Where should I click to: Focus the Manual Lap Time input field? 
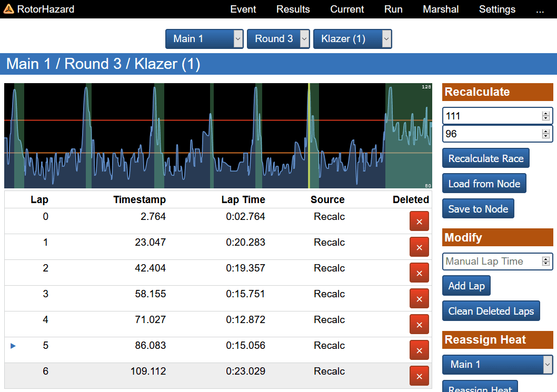tap(498, 262)
